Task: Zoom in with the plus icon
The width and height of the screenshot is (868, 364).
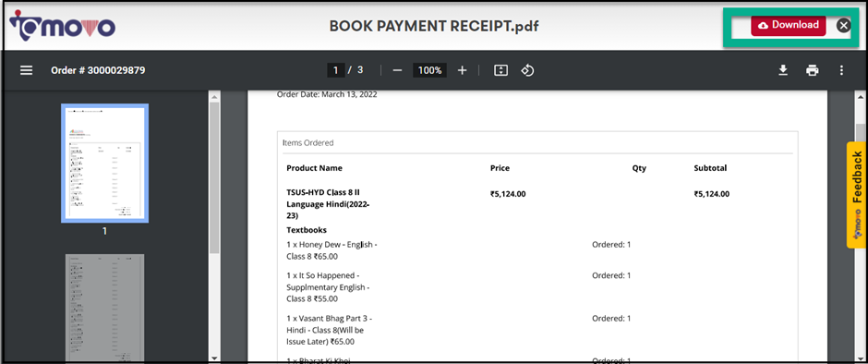Action: [463, 70]
